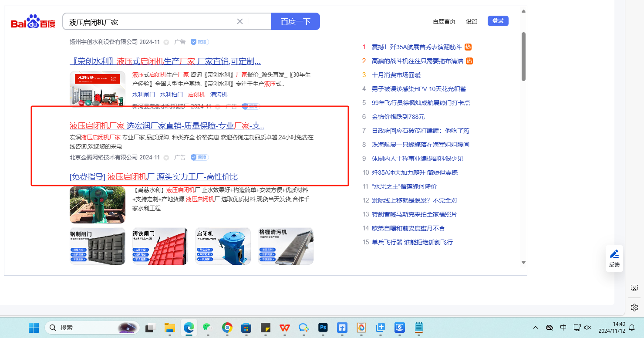This screenshot has width=644, height=338.
Task: Click the 保障 badge beside 扬州宇创水利设备有限公司
Action: 199,42
